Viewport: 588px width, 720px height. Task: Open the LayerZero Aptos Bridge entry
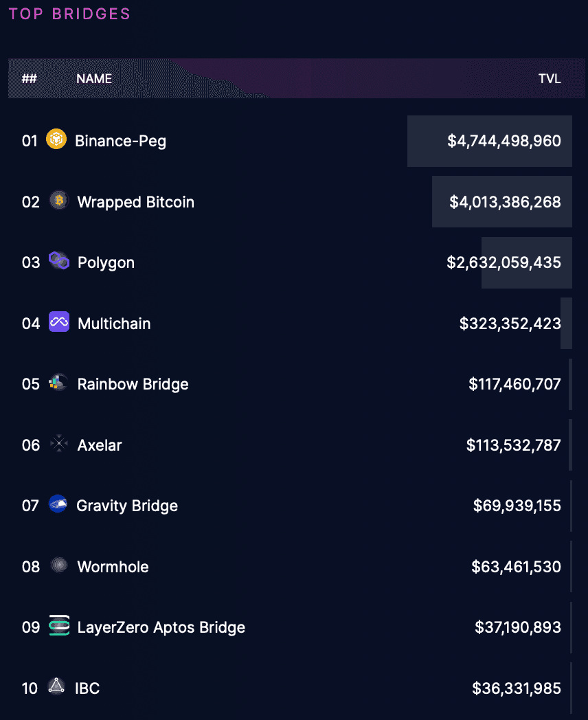coord(161,627)
